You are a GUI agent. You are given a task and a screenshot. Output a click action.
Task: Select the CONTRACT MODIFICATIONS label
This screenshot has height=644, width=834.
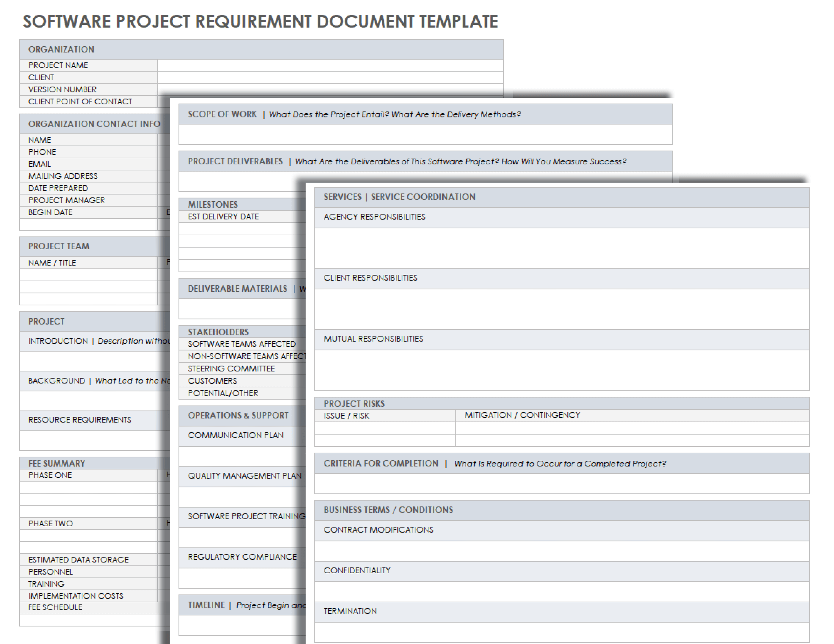click(378, 530)
